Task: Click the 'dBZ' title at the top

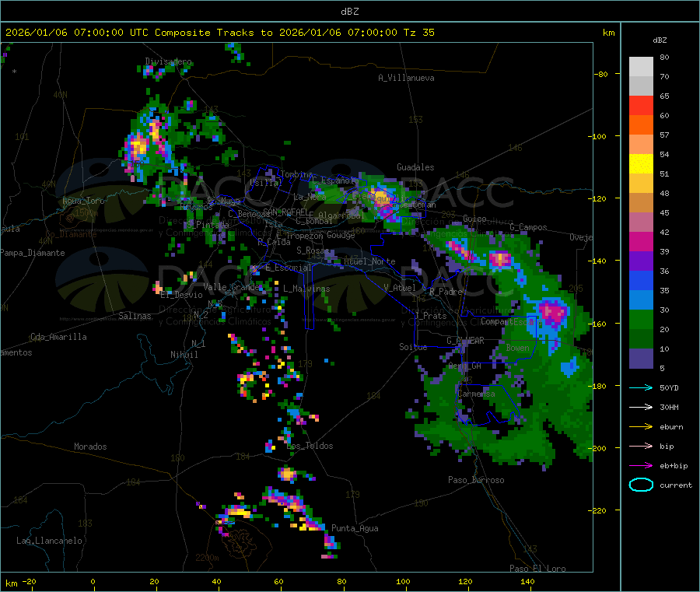Action: pos(349,11)
